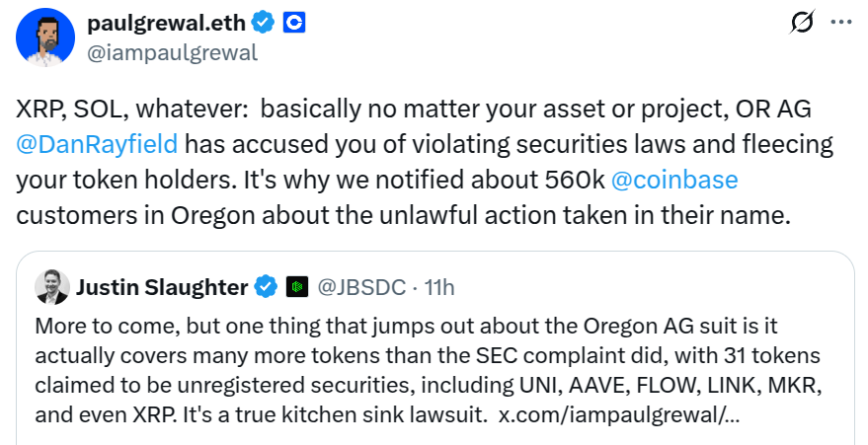This screenshot has height=445, width=868.
Task: Click Justin Slaughter's profile photo
Action: (x=51, y=286)
